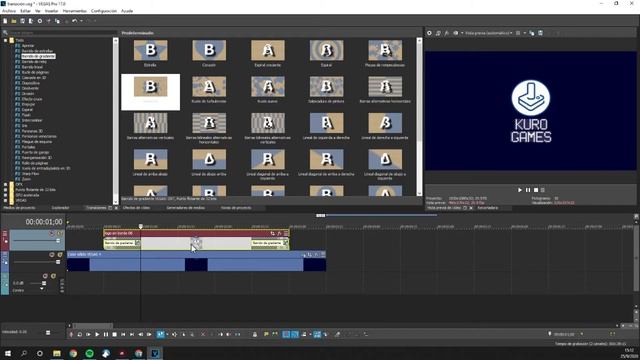Toggle mute on the second video track
640x360 pixels.
pos(52,255)
